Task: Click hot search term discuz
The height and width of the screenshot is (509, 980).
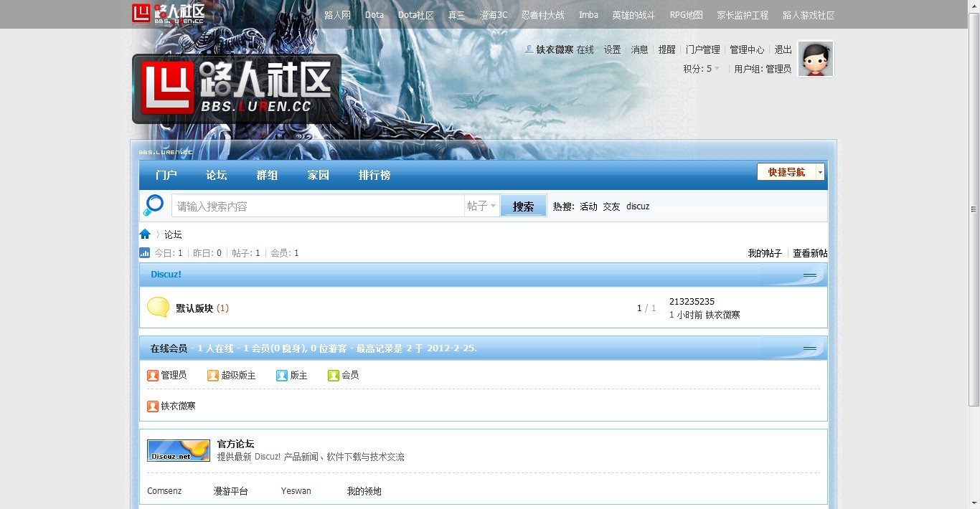Action: (638, 206)
